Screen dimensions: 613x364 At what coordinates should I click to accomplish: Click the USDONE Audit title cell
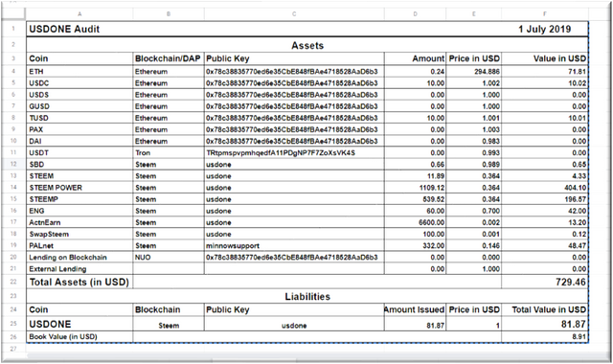click(79, 29)
